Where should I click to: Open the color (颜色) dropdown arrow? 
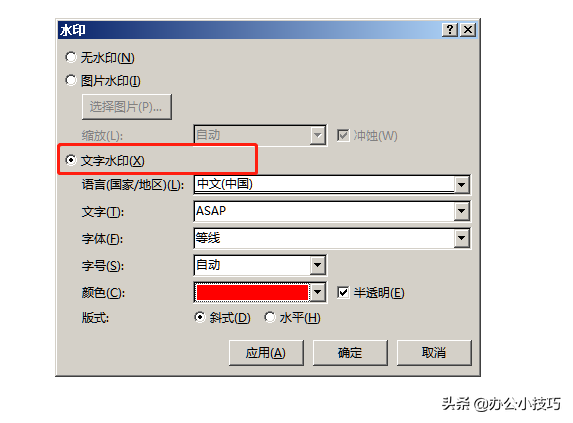coord(318,292)
